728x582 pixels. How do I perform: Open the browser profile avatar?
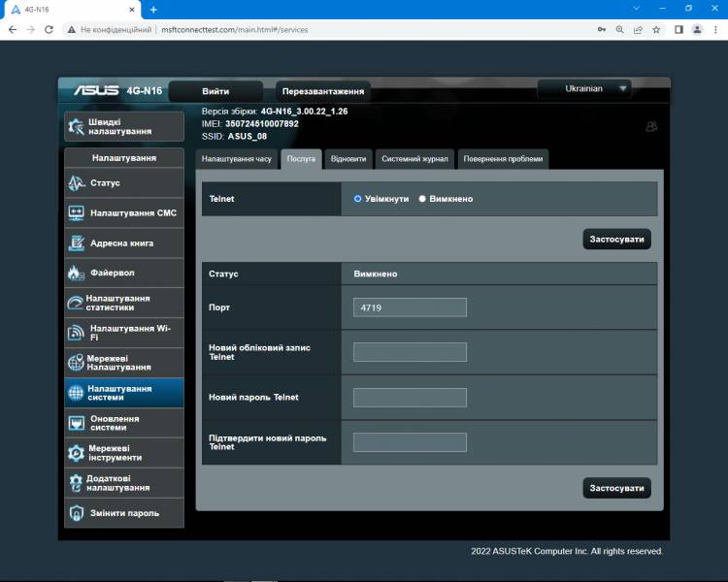697,30
